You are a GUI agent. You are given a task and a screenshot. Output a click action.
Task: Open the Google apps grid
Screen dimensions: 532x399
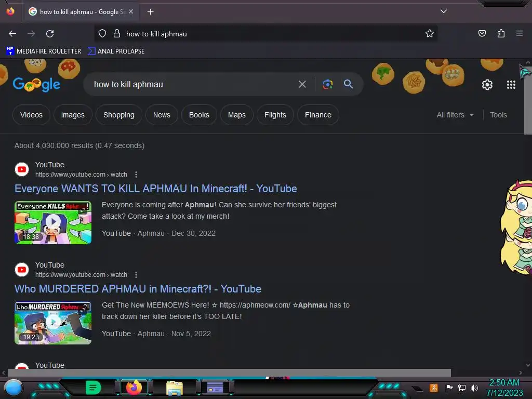[x=511, y=85]
